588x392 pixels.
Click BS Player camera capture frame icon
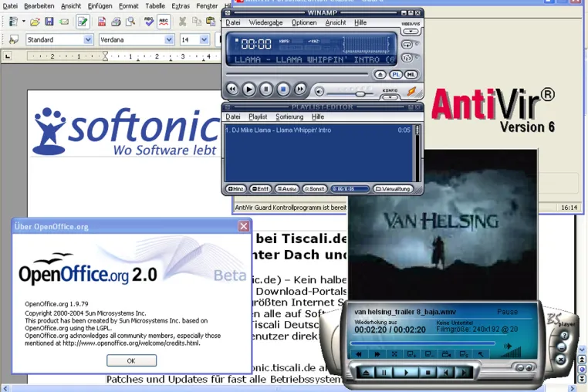(x=446, y=353)
